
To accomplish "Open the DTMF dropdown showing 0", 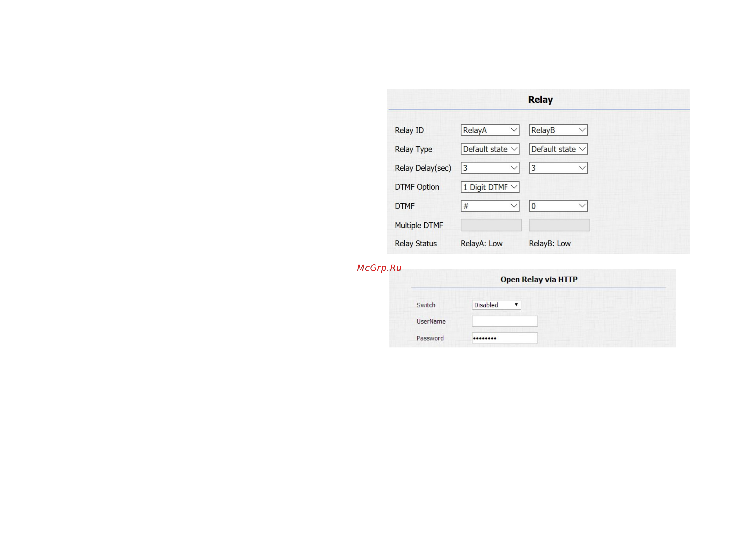I will click(x=558, y=206).
